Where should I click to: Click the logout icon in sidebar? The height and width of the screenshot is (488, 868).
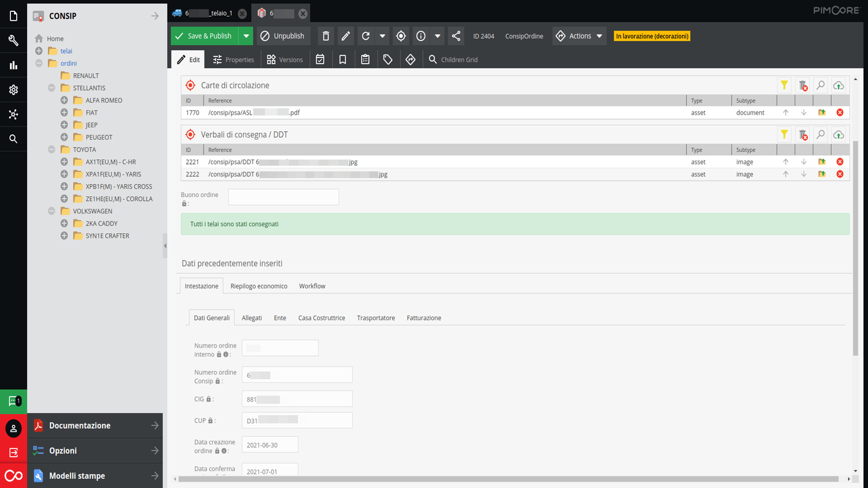[14, 452]
